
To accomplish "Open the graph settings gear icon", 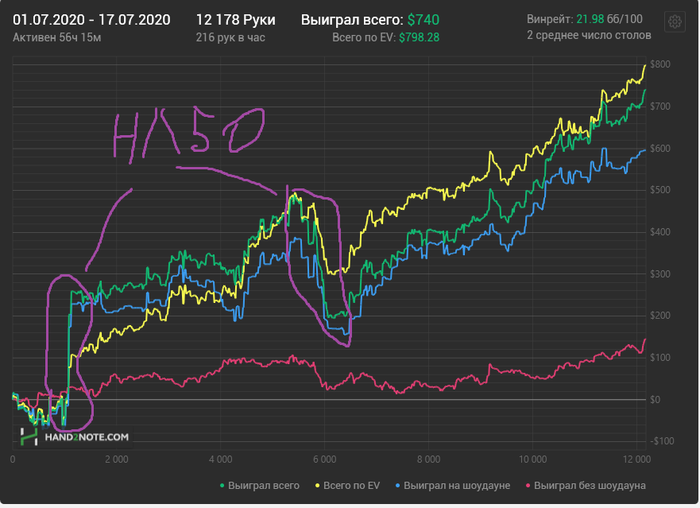I will (675, 21).
